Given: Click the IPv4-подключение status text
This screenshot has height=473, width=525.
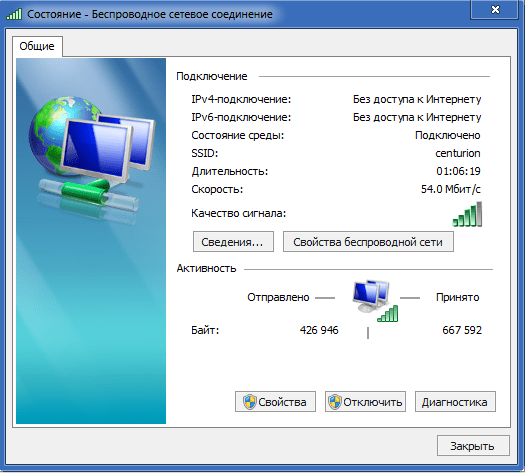Looking at the screenshot, I should tap(417, 99).
